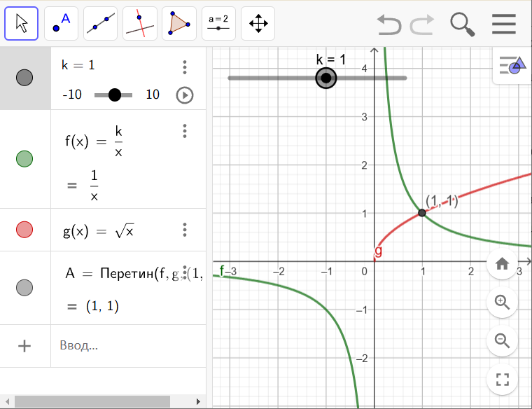Click the Ввод input field
Screen dimensions: 532x409
tap(126, 345)
